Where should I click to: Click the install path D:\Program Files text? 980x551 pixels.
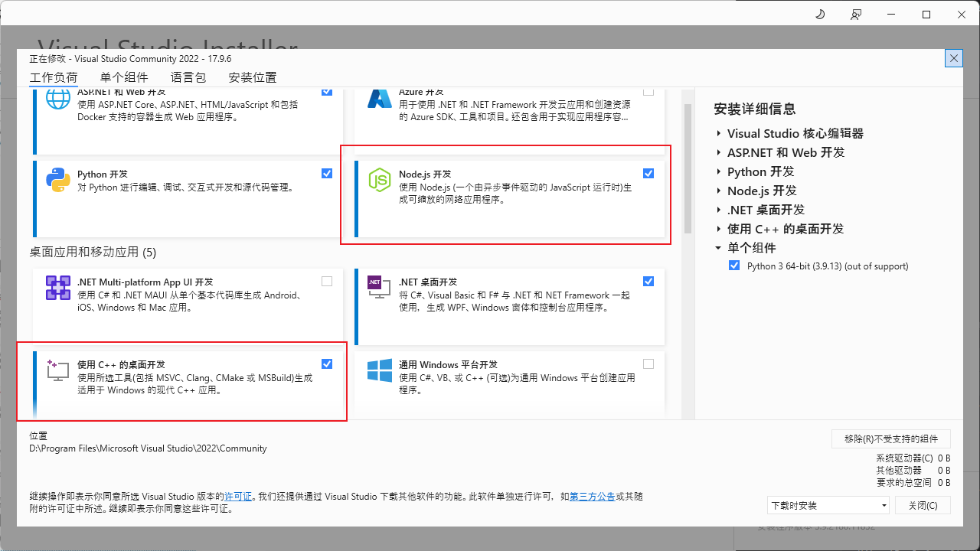click(148, 448)
